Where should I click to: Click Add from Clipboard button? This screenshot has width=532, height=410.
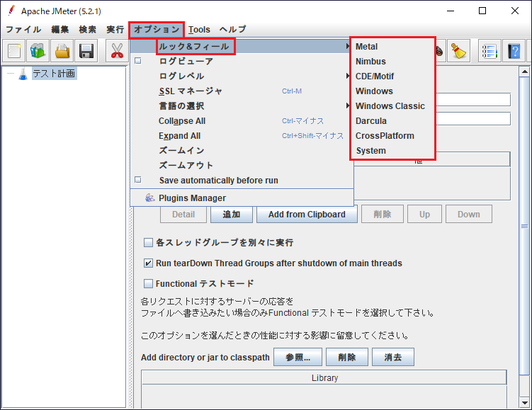(x=307, y=214)
